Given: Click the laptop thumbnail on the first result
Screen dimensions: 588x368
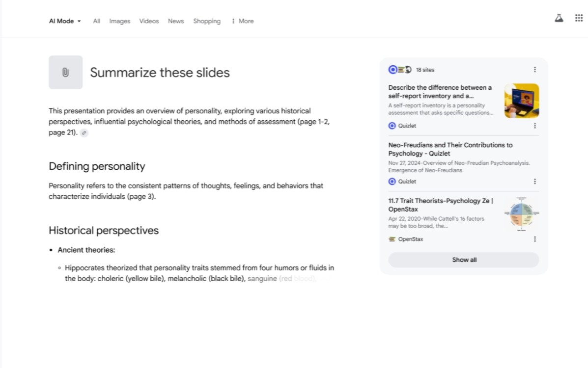Looking at the screenshot, I should [521, 101].
